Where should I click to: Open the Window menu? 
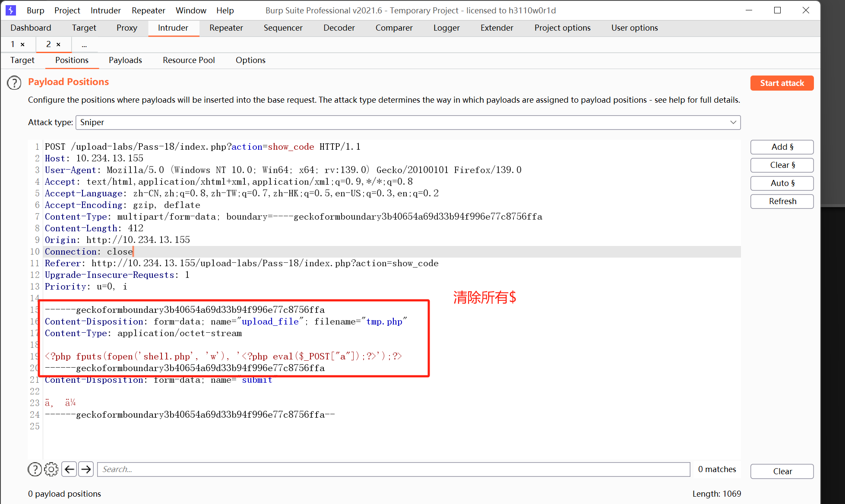tap(191, 10)
